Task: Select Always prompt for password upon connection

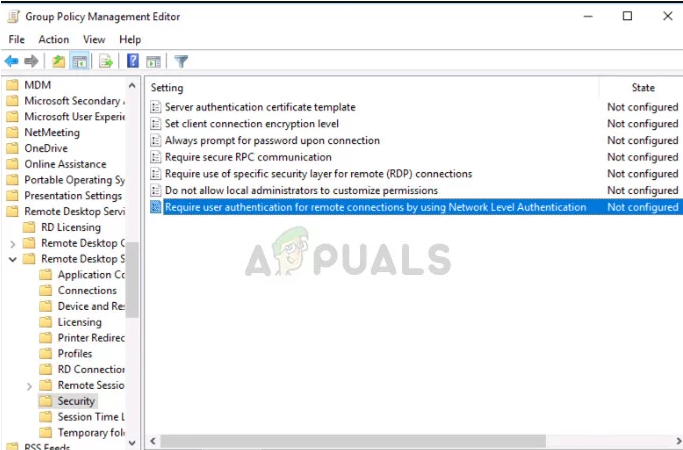Action: (272, 140)
